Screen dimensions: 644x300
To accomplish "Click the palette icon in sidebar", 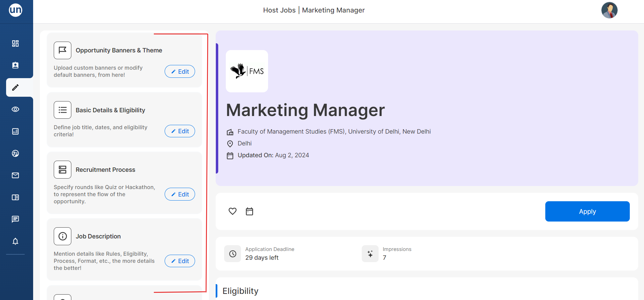I will tap(15, 154).
